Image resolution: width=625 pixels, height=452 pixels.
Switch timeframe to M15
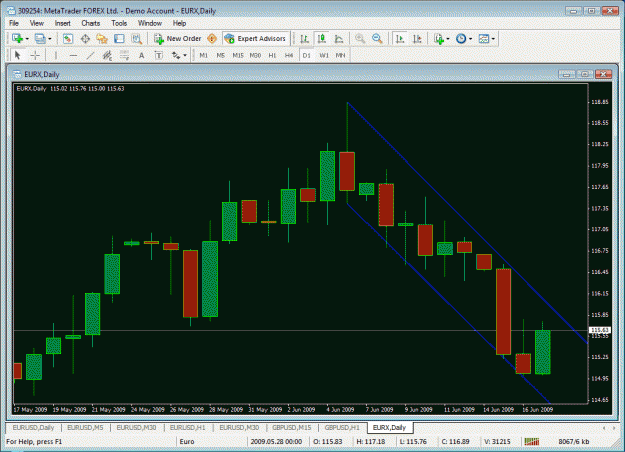coord(238,55)
